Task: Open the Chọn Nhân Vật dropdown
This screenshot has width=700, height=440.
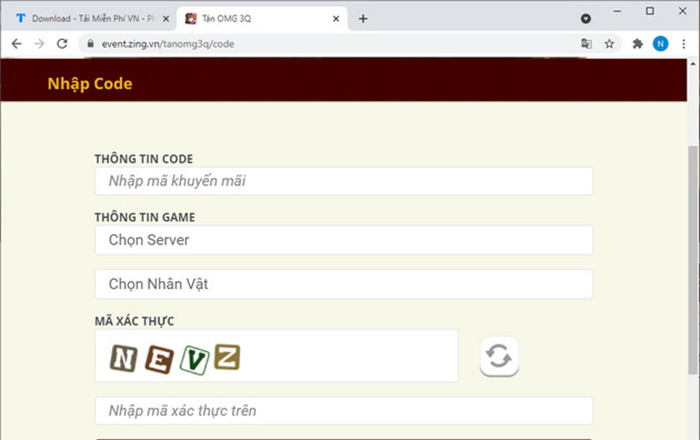Action: pyautogui.click(x=344, y=284)
